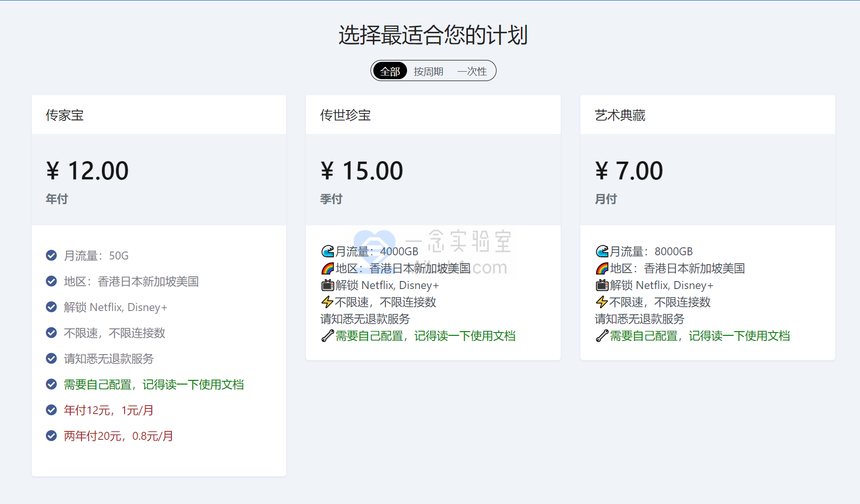The image size is (860, 504).
Task: Switch to the 按周期 tab
Action: [x=429, y=71]
